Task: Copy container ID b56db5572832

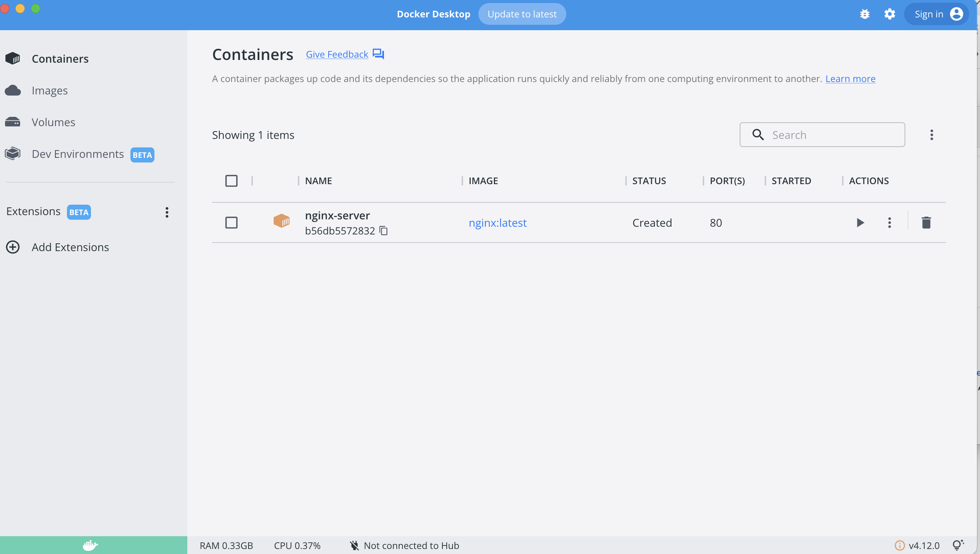Action: tap(384, 231)
